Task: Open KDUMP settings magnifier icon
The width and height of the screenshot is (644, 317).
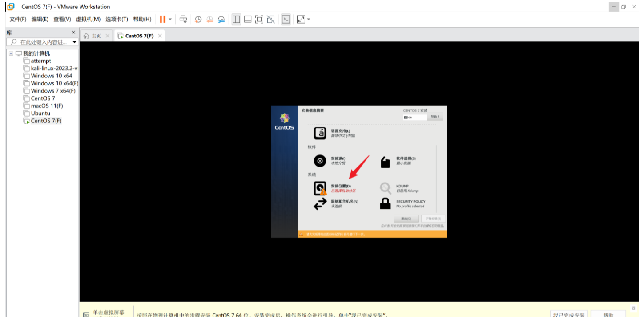Action: [x=385, y=188]
